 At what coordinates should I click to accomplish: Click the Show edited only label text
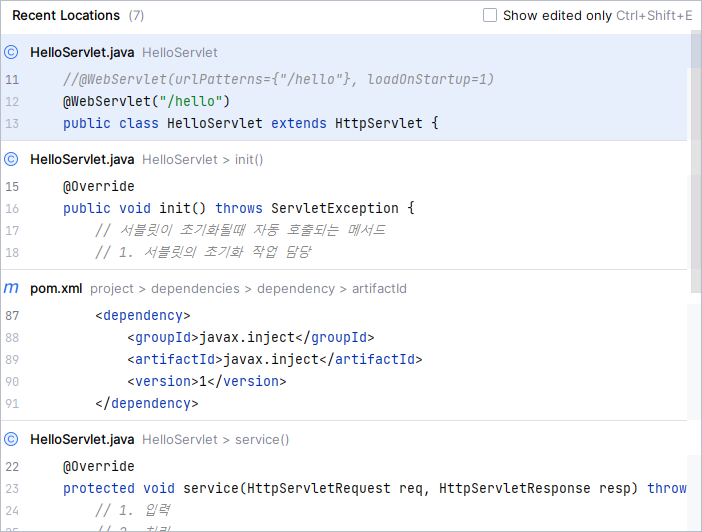tap(557, 15)
